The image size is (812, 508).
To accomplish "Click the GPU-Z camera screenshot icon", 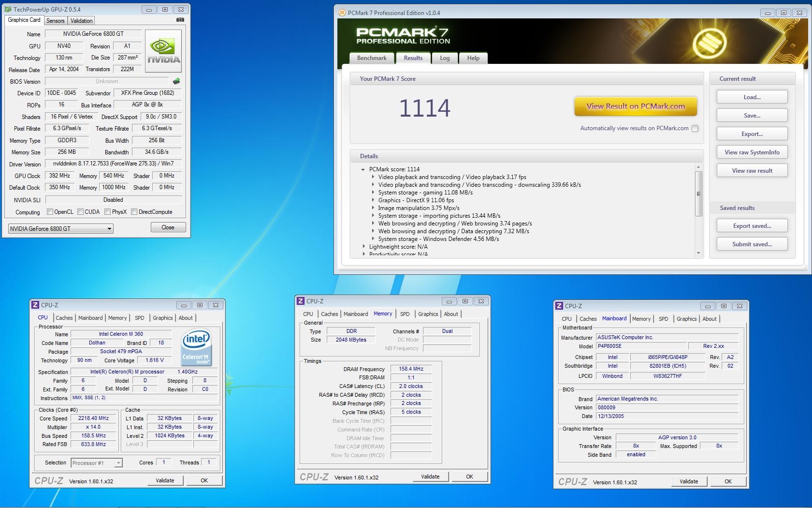I will click(180, 20).
